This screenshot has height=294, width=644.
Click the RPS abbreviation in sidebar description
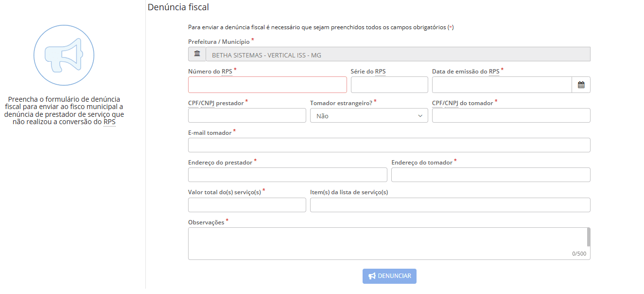pyautogui.click(x=109, y=122)
